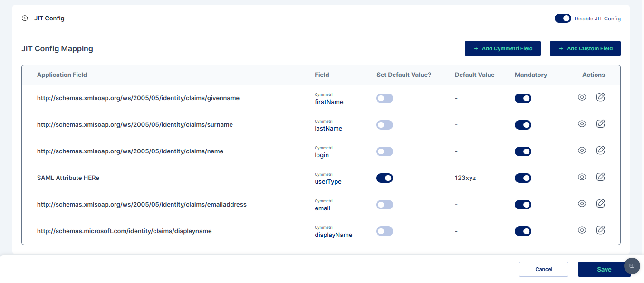
Task: Click the clock icon beside JIT Config
Action: coord(25,19)
